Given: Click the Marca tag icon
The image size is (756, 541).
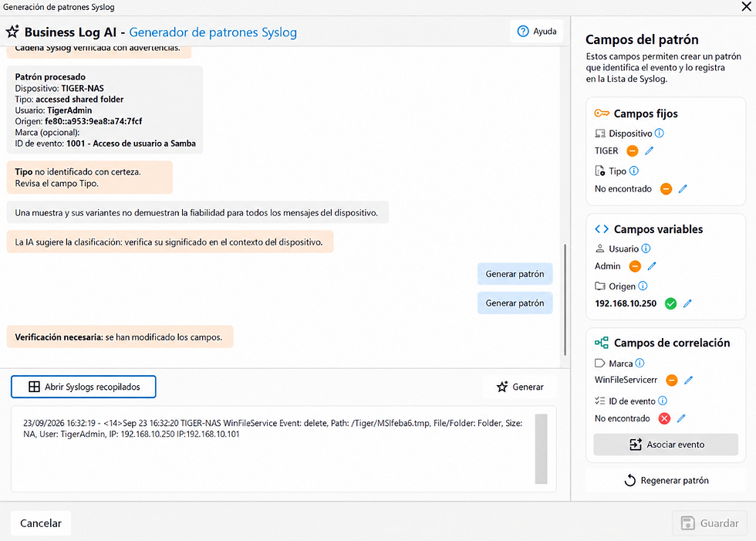Looking at the screenshot, I should coord(600,363).
